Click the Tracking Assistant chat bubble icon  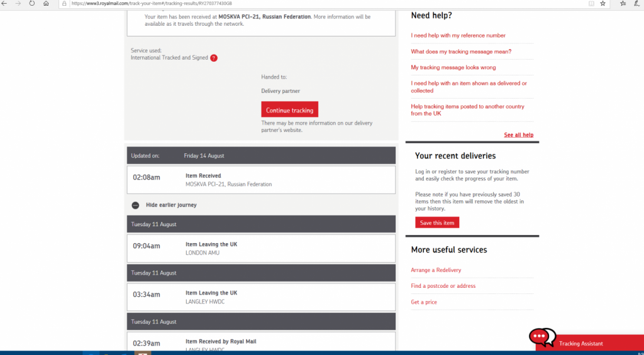pos(541,338)
